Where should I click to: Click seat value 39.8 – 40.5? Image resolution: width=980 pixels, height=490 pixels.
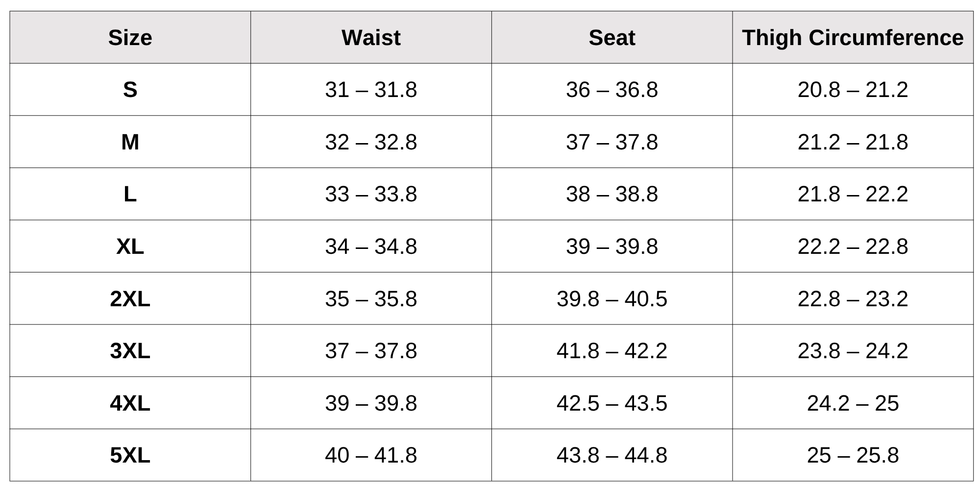612,298
